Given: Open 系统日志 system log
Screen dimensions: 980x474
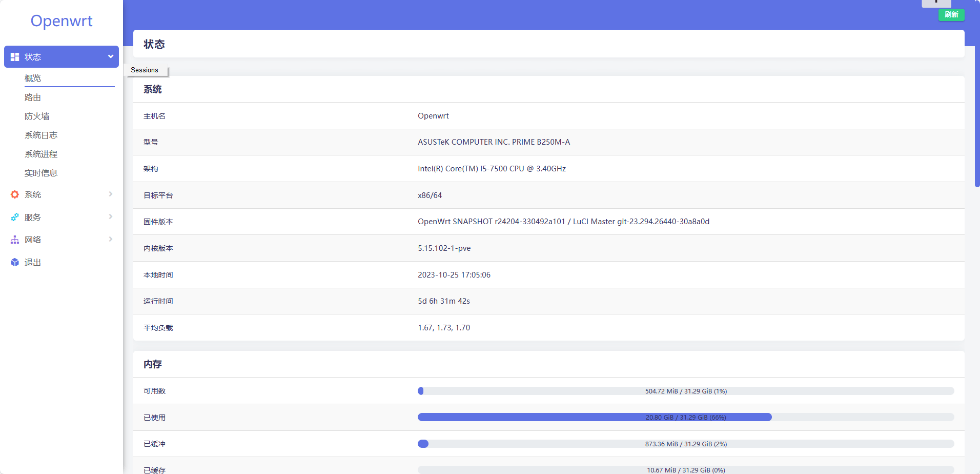Looking at the screenshot, I should pos(41,135).
